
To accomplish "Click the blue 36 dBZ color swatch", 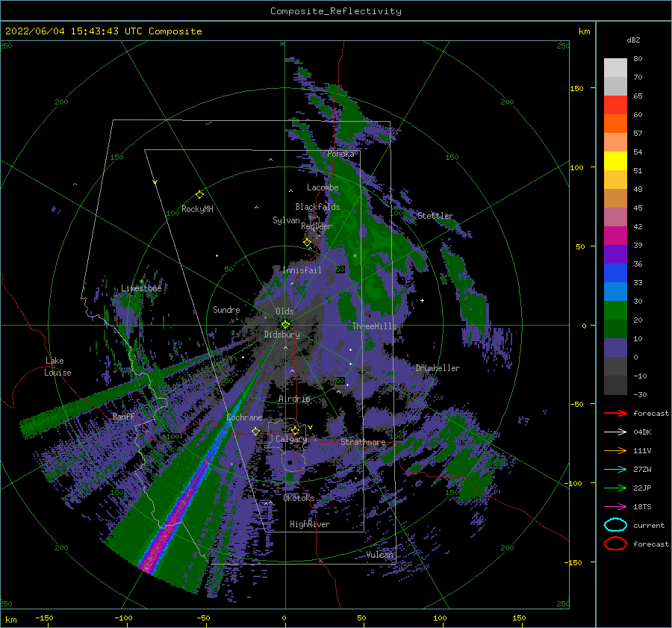I will pyautogui.click(x=615, y=273).
